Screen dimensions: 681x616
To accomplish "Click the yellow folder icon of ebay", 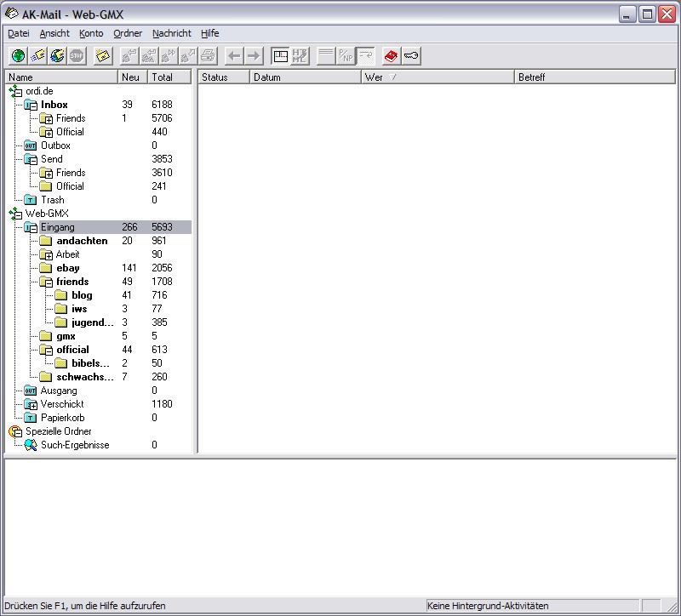I will coord(46,268).
